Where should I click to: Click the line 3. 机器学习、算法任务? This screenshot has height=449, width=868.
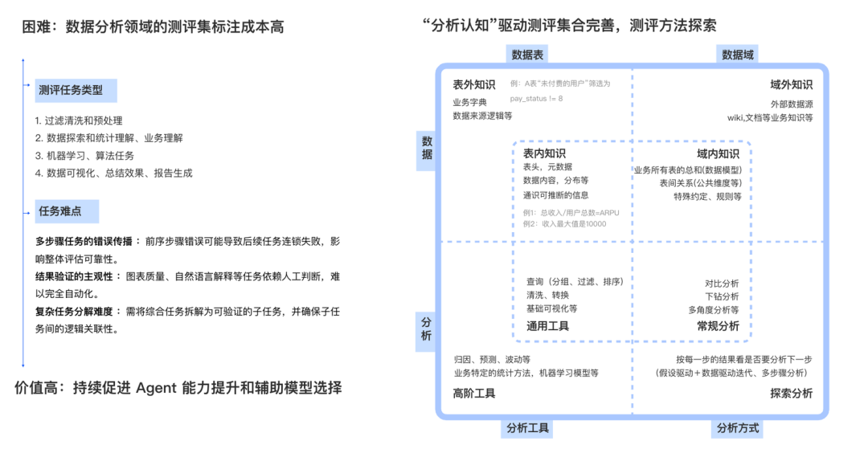pyautogui.click(x=84, y=156)
